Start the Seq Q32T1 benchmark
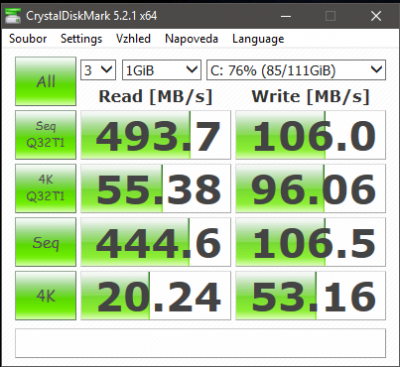 [46, 135]
